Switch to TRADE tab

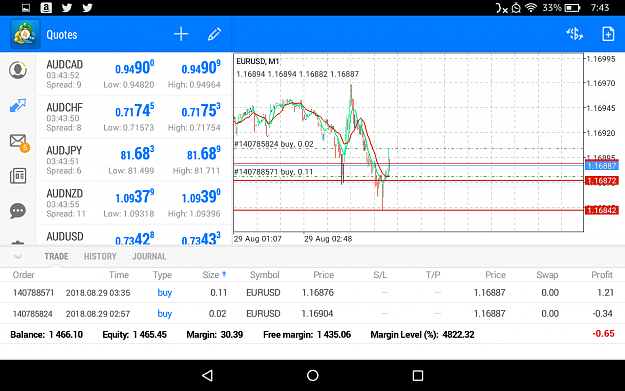point(56,256)
